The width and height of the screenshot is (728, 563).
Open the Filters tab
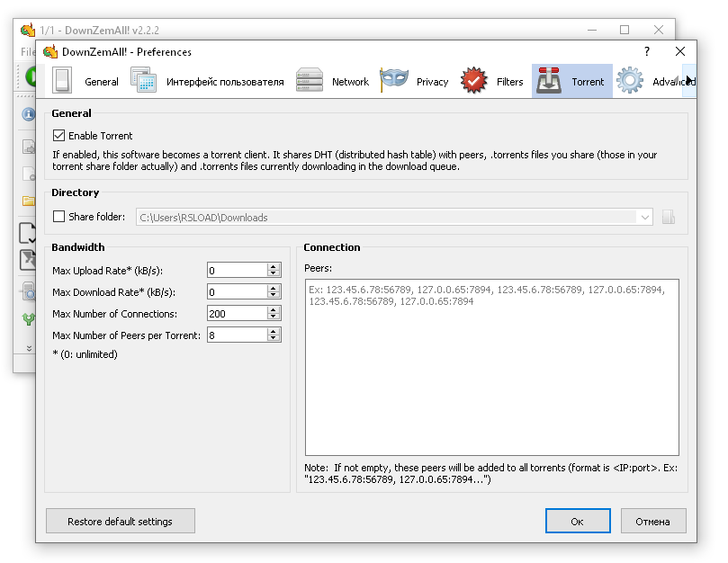point(492,81)
